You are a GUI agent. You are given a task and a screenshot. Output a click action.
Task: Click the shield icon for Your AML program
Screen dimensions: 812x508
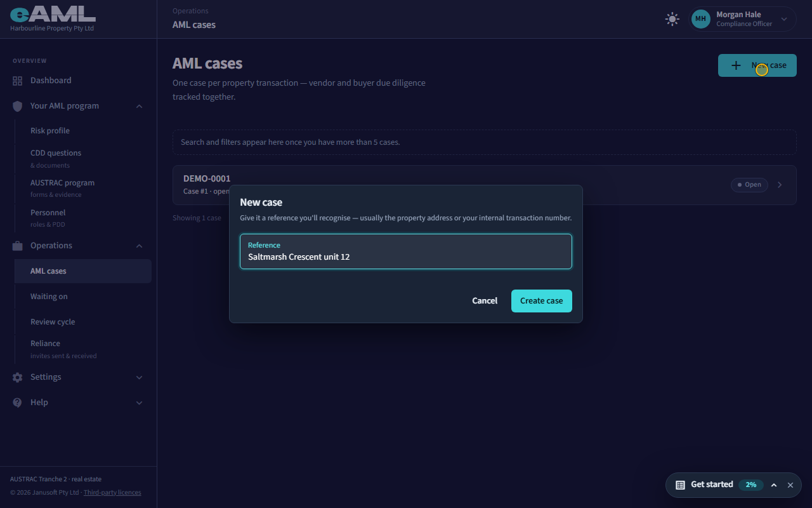(17, 106)
